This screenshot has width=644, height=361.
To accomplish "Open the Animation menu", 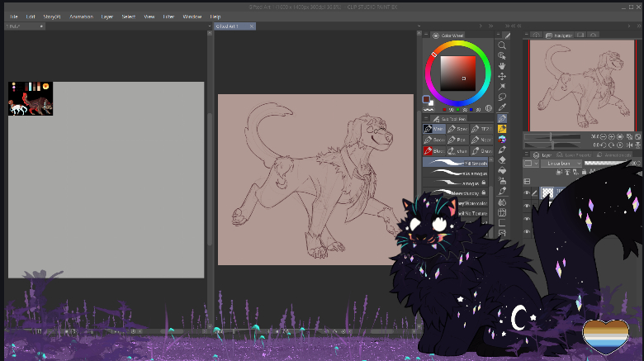I will tap(81, 17).
